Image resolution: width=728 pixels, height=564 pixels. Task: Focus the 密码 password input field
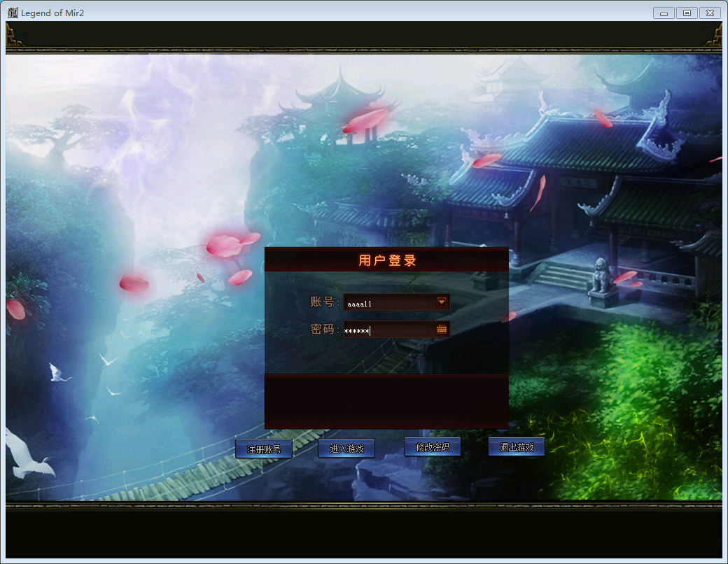[396, 330]
